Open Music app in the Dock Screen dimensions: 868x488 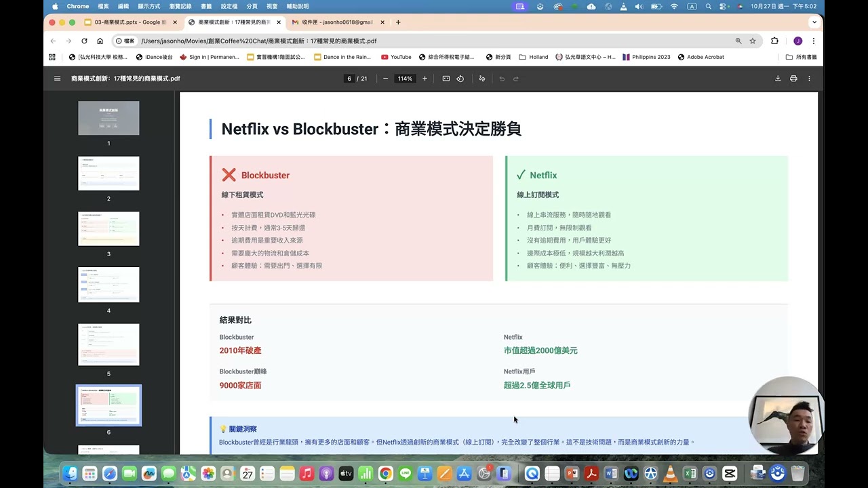pyautogui.click(x=307, y=473)
